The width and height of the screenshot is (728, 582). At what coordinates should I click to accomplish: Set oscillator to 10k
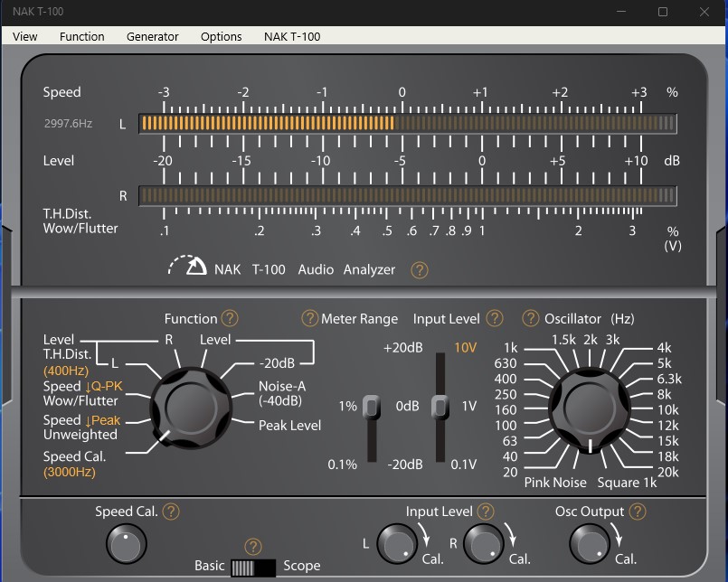click(x=667, y=409)
